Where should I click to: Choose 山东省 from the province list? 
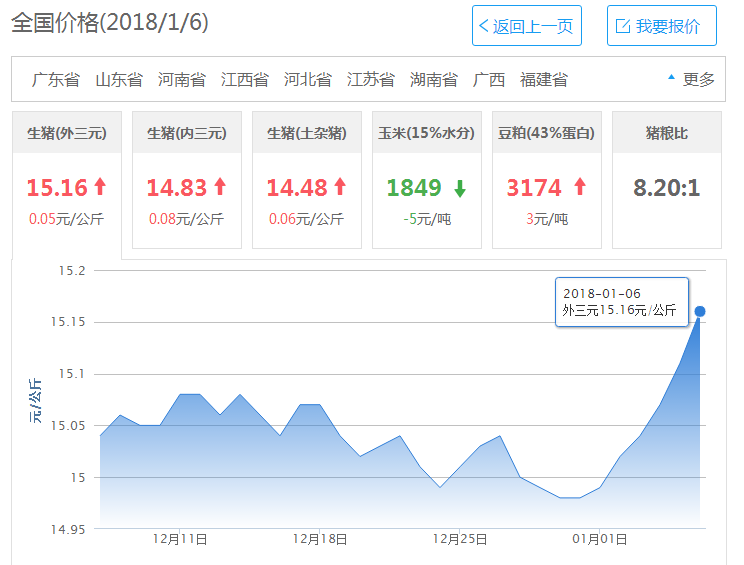pyautogui.click(x=119, y=79)
